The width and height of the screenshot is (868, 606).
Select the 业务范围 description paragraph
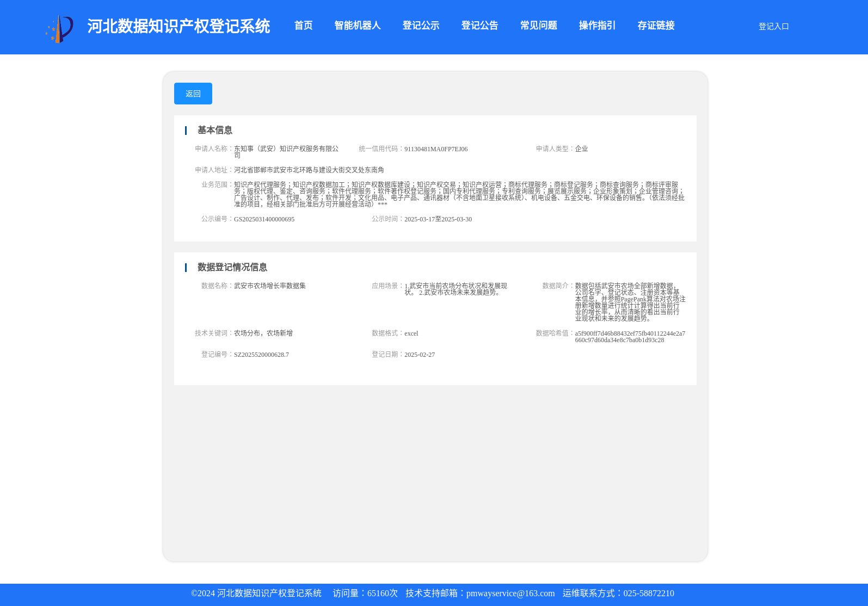tap(459, 195)
